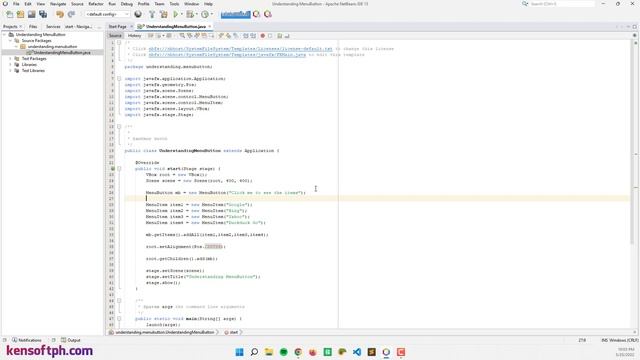The height and width of the screenshot is (360, 640).
Task: Collapse the understanding.menubutton package node
Action: coord(16,47)
